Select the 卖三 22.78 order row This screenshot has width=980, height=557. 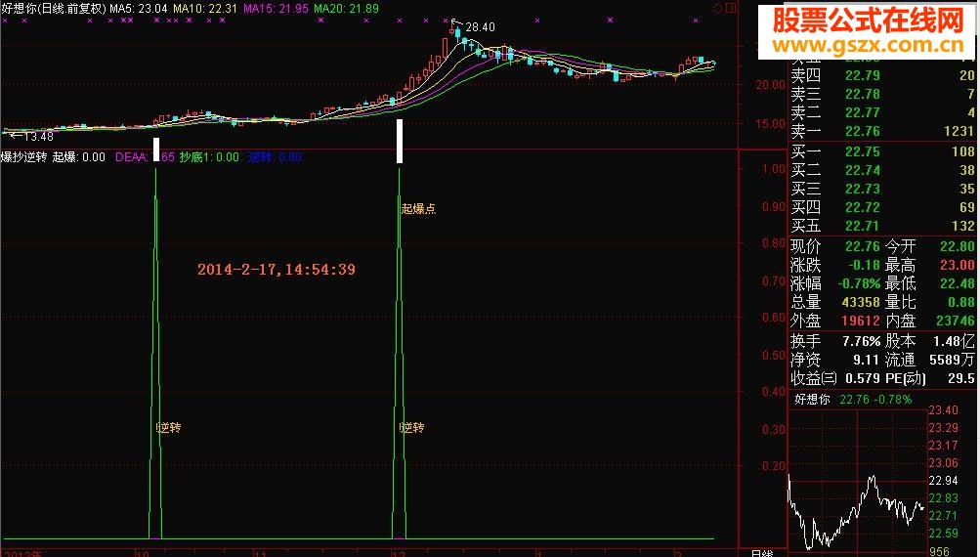[x=882, y=95]
